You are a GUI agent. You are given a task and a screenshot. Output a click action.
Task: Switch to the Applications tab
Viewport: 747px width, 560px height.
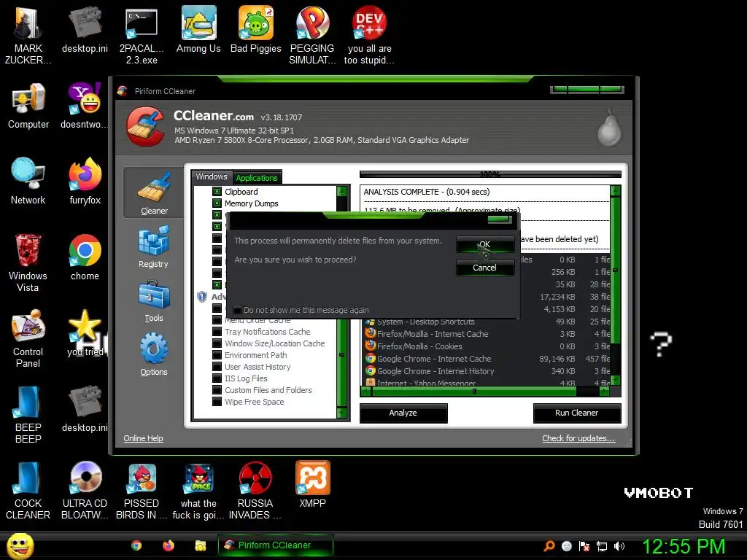click(x=257, y=178)
